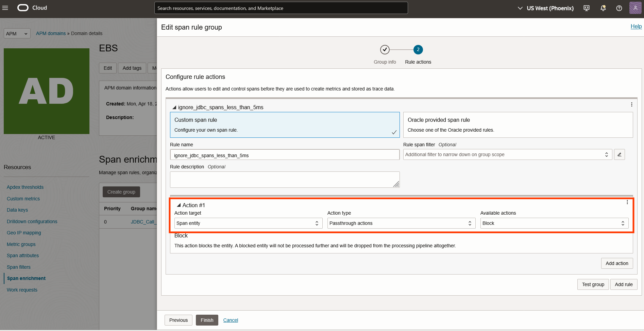Screen dimensions: 644x331
Task: Open the Action type dropdown showing Passthrough actions
Action: (x=401, y=223)
